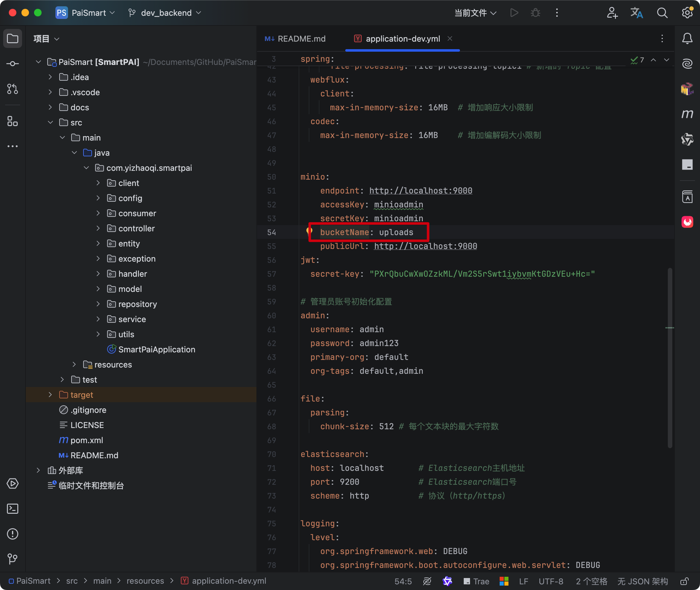This screenshot has height=590, width=700.
Task: Open the Pull Requests sidebar icon
Action: coord(12,89)
